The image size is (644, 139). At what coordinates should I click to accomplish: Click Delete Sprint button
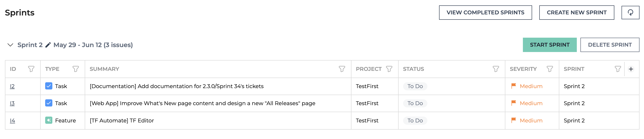click(609, 45)
